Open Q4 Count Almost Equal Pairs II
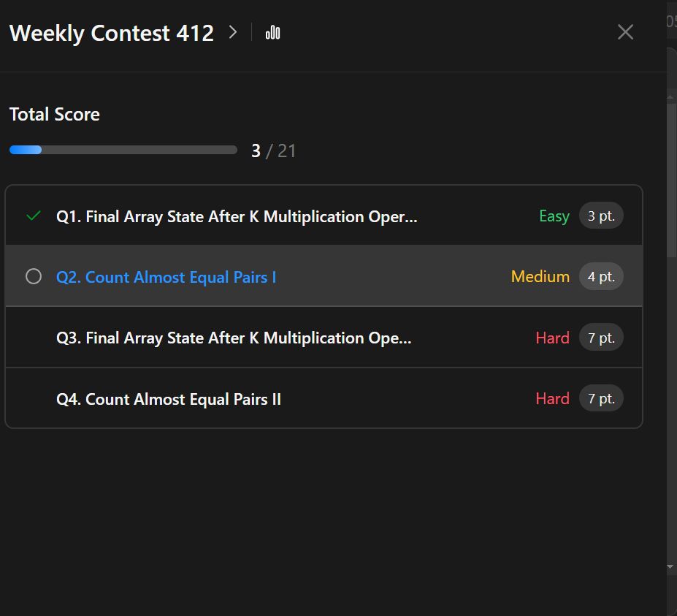The image size is (677, 616). click(x=169, y=399)
